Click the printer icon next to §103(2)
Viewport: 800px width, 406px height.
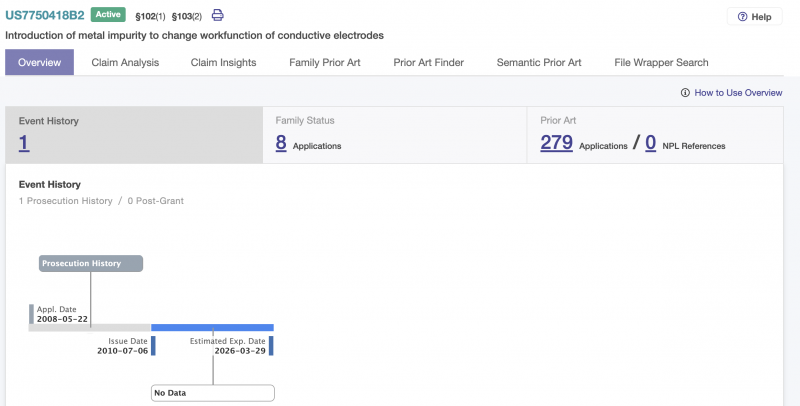click(217, 15)
